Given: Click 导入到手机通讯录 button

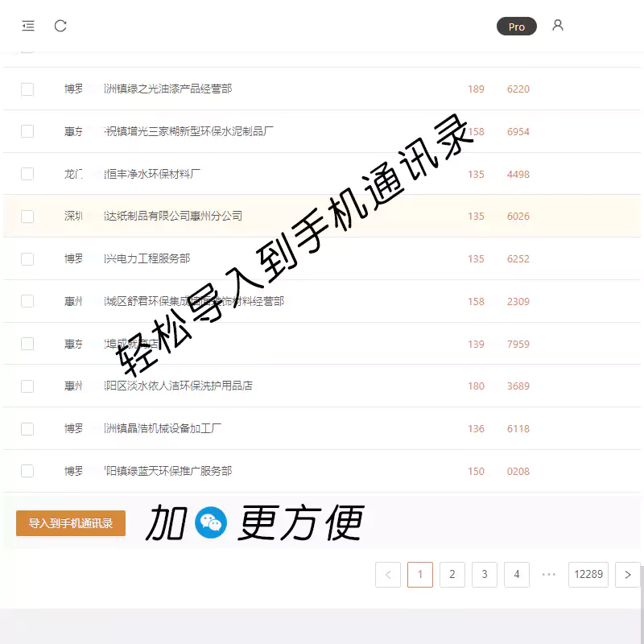Looking at the screenshot, I should [x=71, y=523].
